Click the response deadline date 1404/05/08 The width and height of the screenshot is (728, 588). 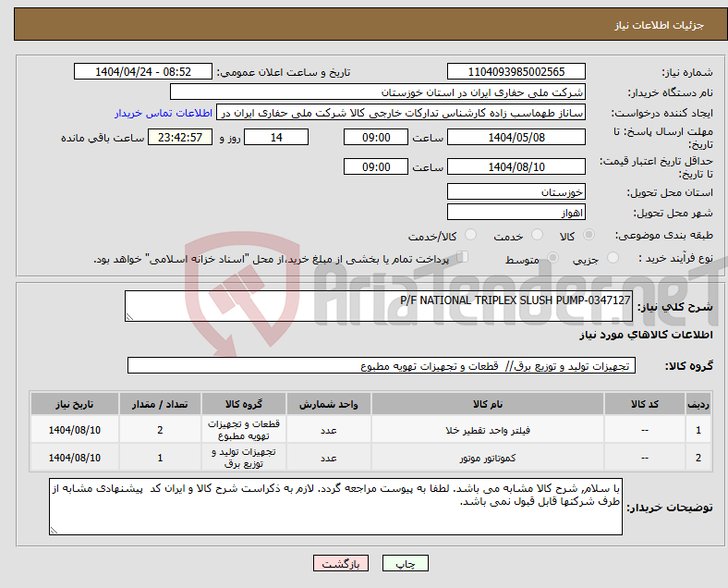point(516,137)
